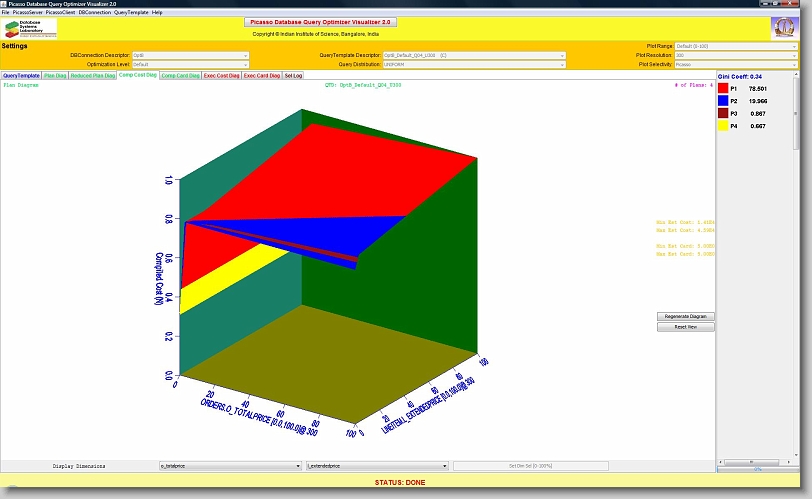
Task: Switch to the Plan Diag tab
Action: [x=55, y=76]
